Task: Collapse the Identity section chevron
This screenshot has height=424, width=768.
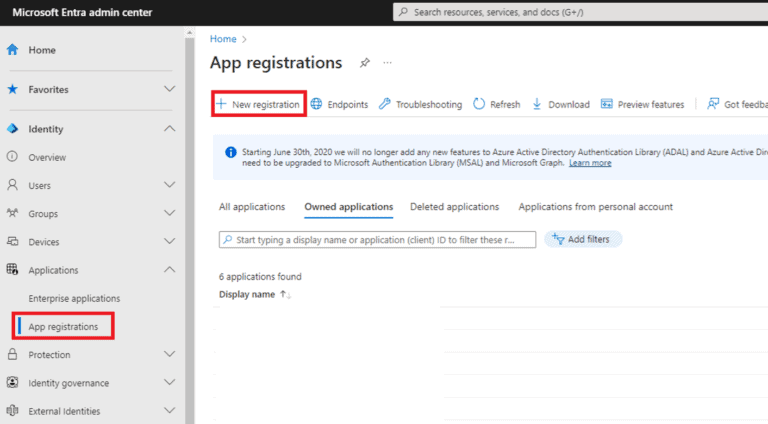Action: coord(169,129)
